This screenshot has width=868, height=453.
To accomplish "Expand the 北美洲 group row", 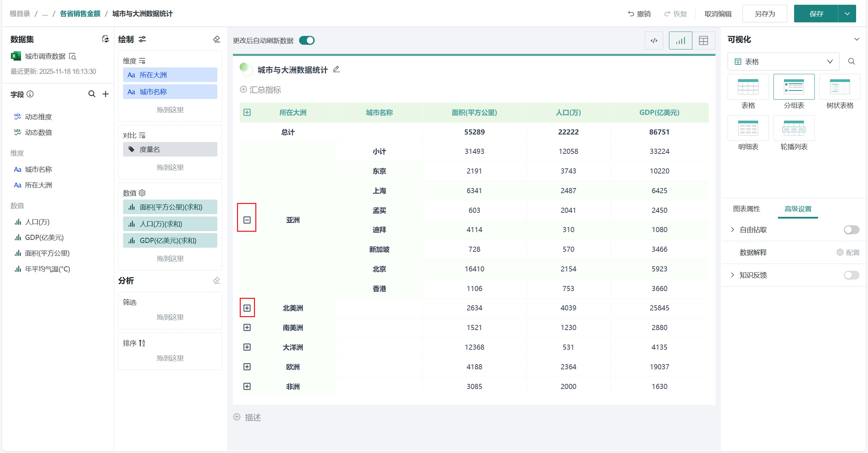I will click(247, 308).
